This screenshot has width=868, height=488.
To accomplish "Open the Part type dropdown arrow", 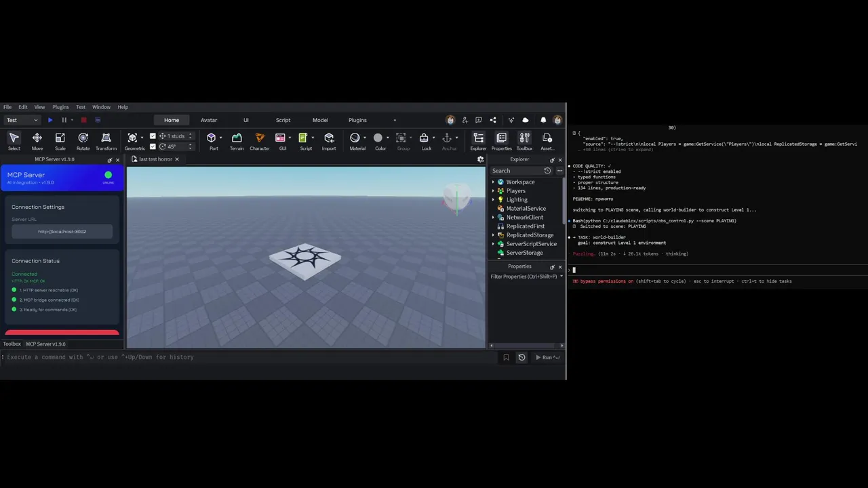I will pos(220,138).
